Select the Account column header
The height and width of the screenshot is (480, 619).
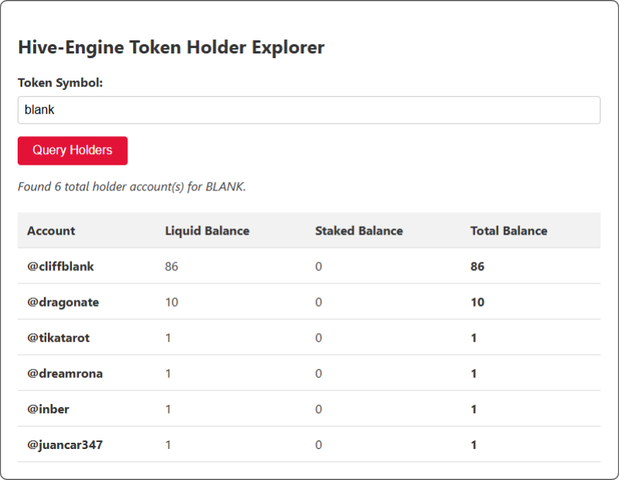point(51,231)
